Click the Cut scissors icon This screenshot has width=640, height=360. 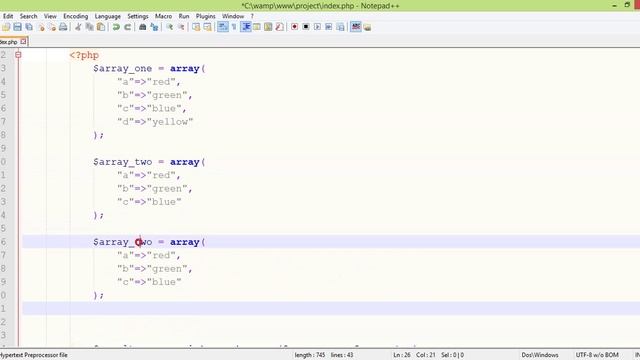click(78, 27)
